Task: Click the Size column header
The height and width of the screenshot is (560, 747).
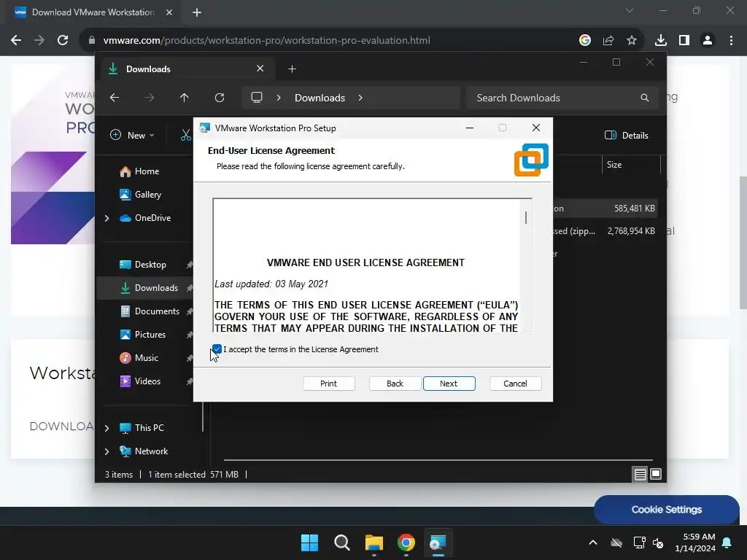Action: point(631,165)
